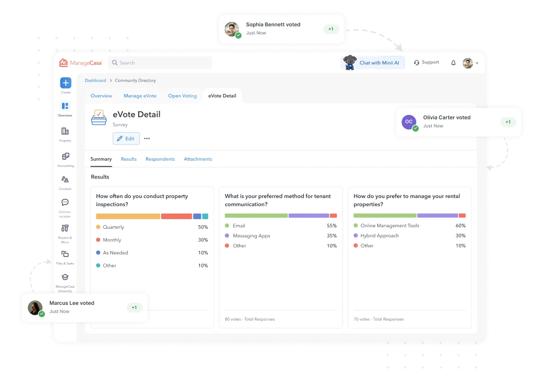The width and height of the screenshot is (544, 392).
Task: Click green Online Management Tools bar segment
Action: [x=385, y=216]
